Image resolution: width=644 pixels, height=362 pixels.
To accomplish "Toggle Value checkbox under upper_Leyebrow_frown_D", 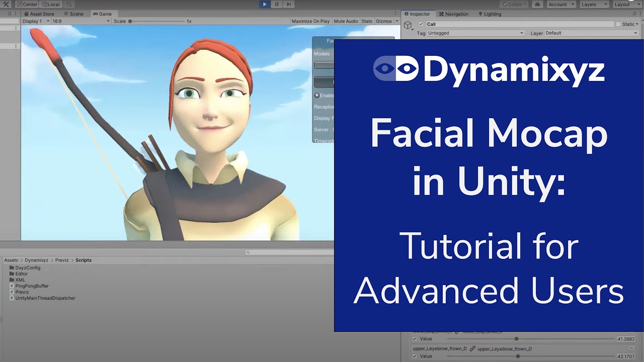I will (x=415, y=356).
